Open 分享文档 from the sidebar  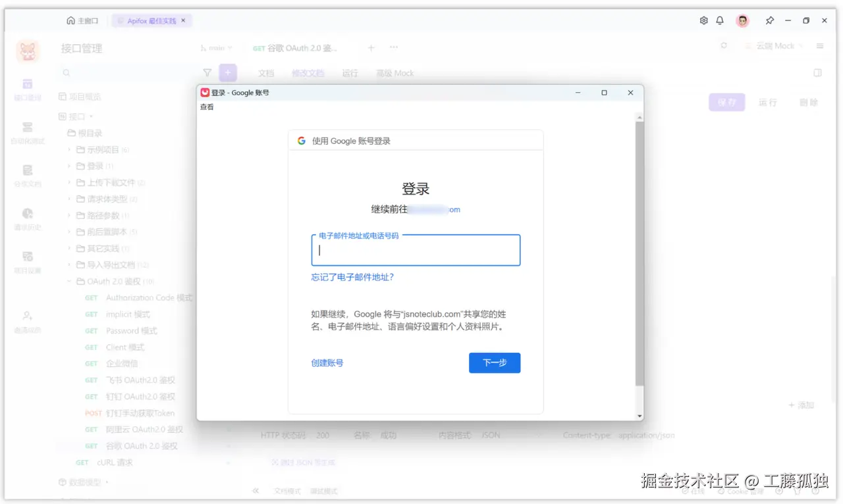click(27, 174)
